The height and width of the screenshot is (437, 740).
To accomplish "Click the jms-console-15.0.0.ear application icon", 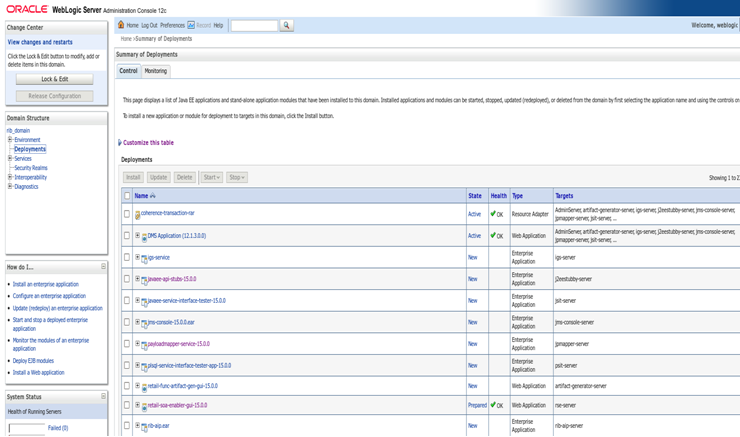I will coord(144,324).
